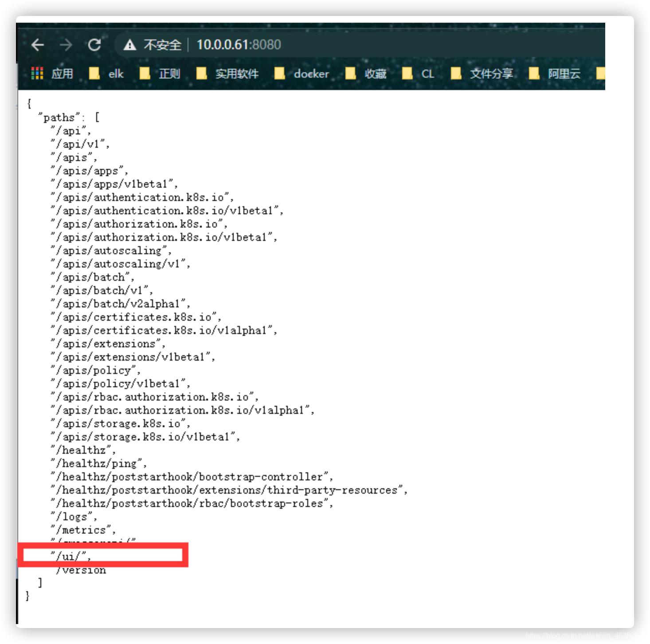
Task: Click the "/apis/extensions/v1beta1" line
Action: coord(133,357)
